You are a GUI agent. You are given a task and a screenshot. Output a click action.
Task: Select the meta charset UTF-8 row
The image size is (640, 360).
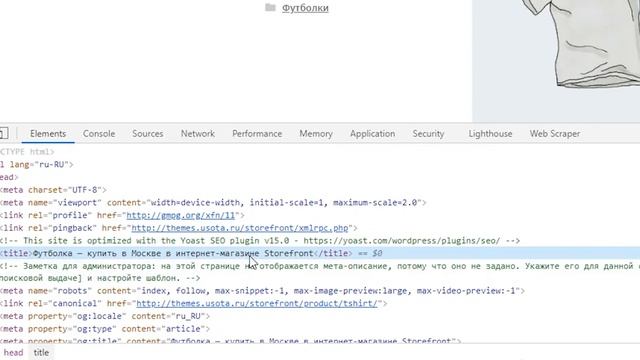coord(53,190)
